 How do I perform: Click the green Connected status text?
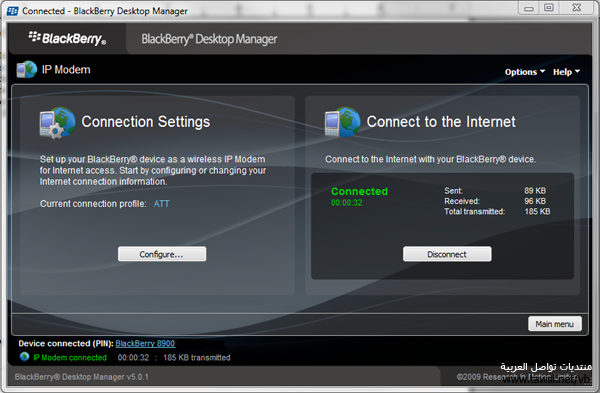359,191
